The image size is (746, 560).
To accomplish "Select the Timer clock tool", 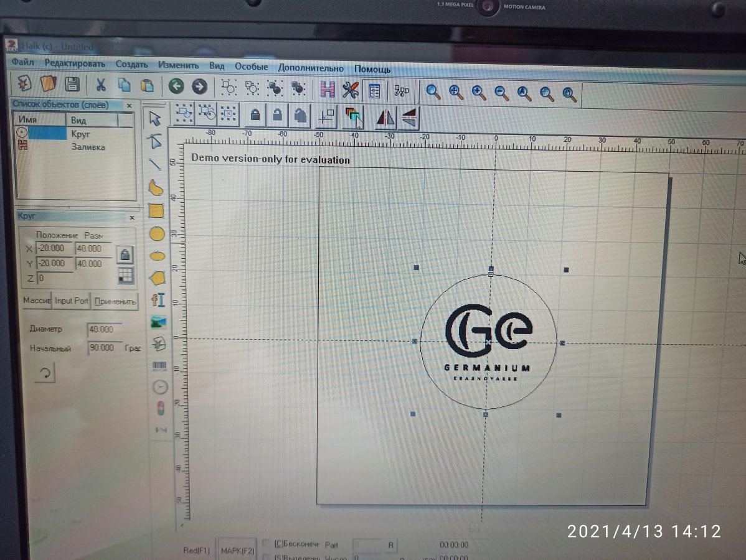I will (160, 388).
